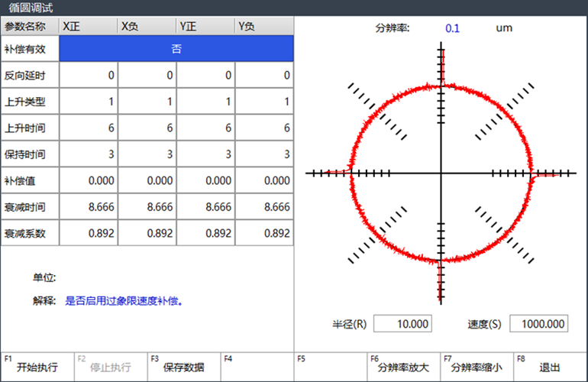Click the 参数名称 header cell
Image resolution: width=588 pixels, height=382 pixels.
pos(30,26)
